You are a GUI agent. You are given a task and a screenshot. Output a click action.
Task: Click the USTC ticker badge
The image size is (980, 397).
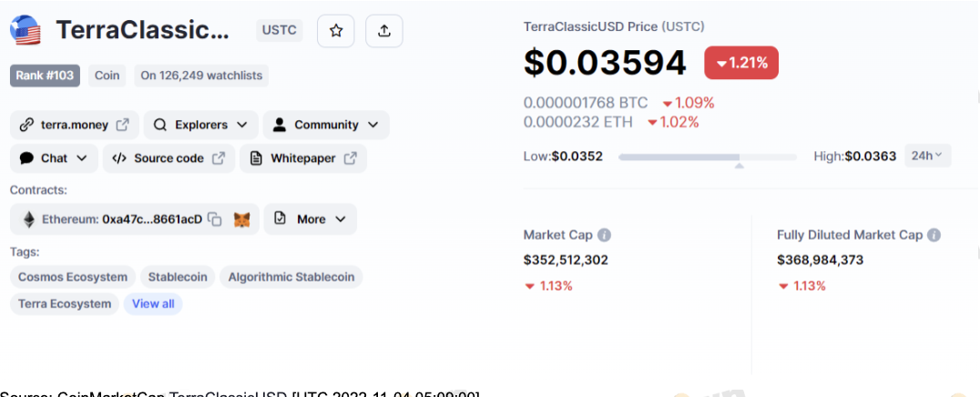click(280, 30)
